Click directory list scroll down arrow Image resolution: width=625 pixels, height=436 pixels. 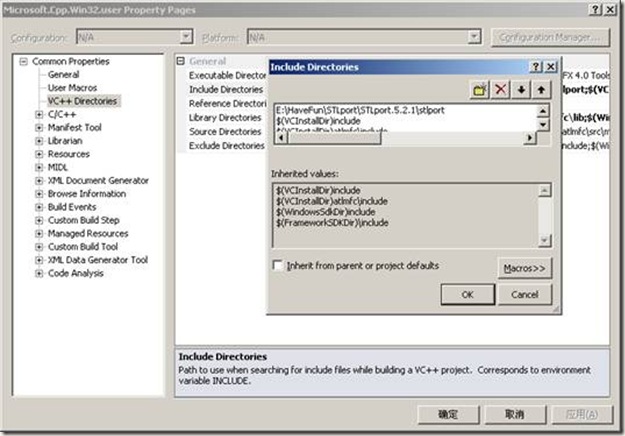coord(542,125)
